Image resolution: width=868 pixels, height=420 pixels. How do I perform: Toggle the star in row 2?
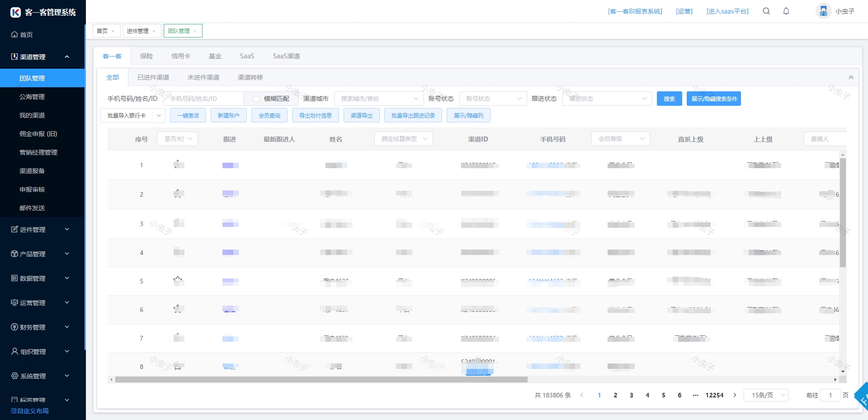click(x=178, y=194)
